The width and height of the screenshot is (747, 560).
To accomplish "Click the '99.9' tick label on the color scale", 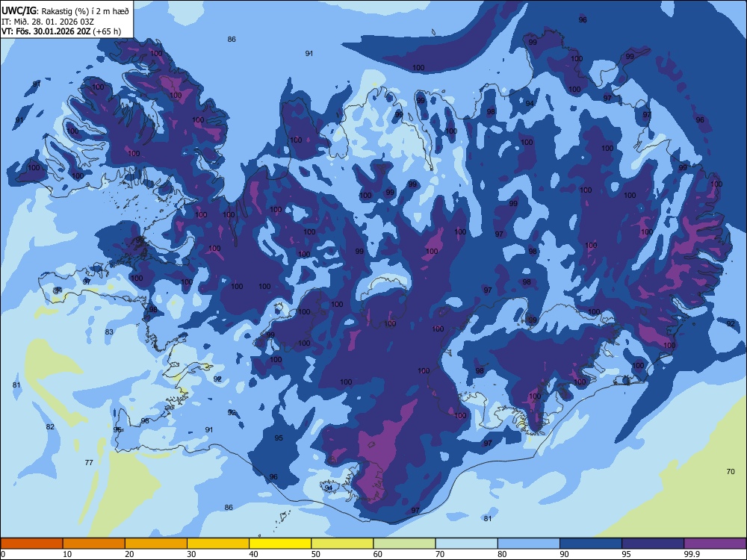I will pyautogui.click(x=692, y=554).
